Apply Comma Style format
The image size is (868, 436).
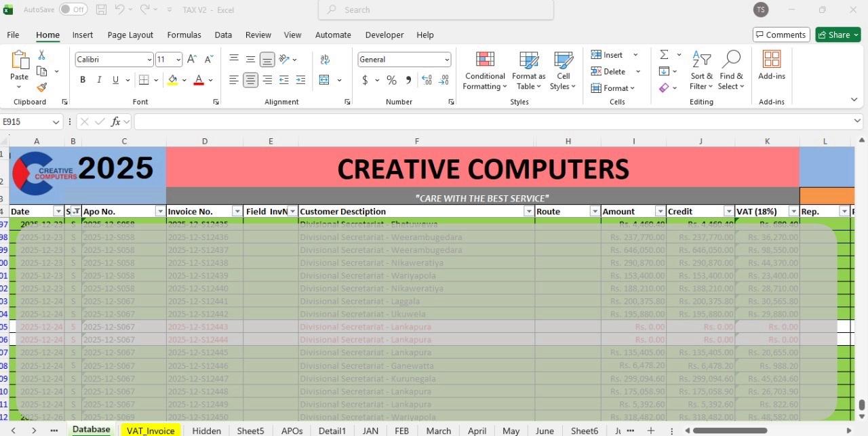click(x=408, y=80)
